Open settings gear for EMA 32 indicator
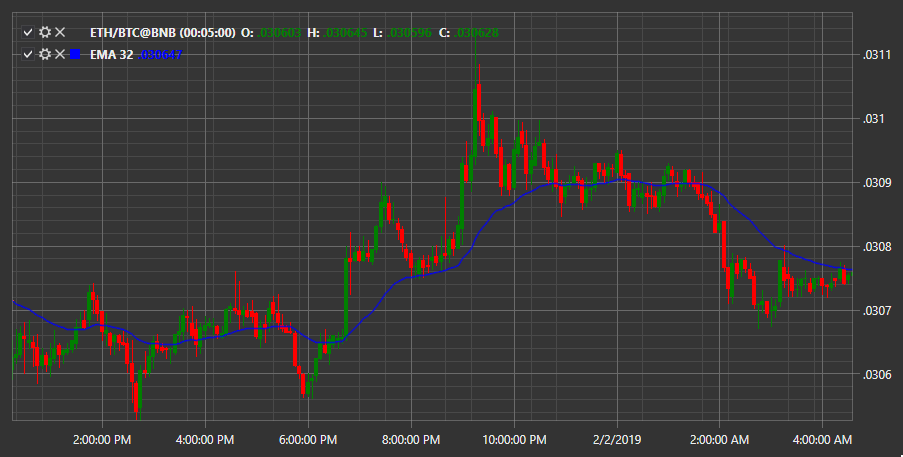Screen dimensions: 903x457 coord(45,54)
